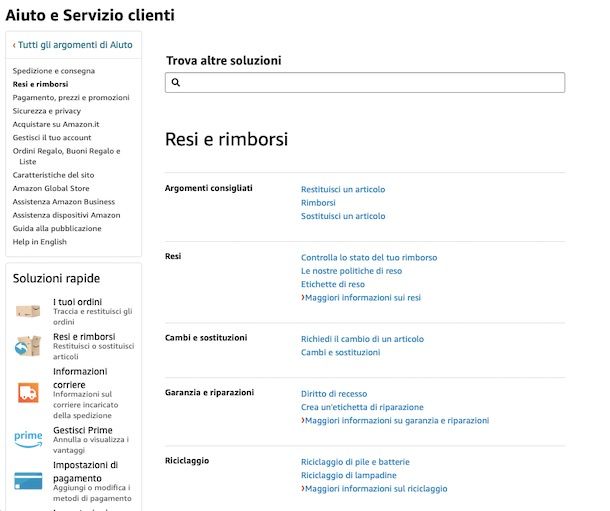Open Richiedi il cambio di un articolo
This screenshot has height=511, width=610.
[x=362, y=339]
